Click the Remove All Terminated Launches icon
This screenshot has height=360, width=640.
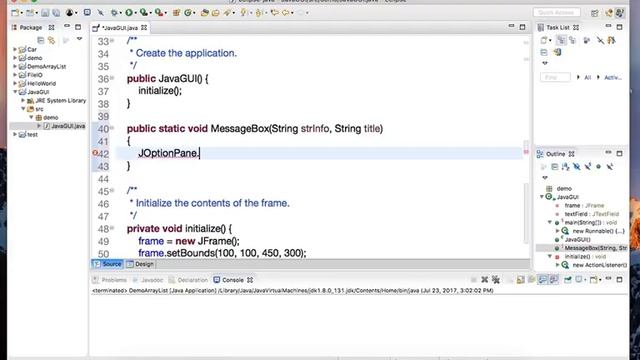496,280
